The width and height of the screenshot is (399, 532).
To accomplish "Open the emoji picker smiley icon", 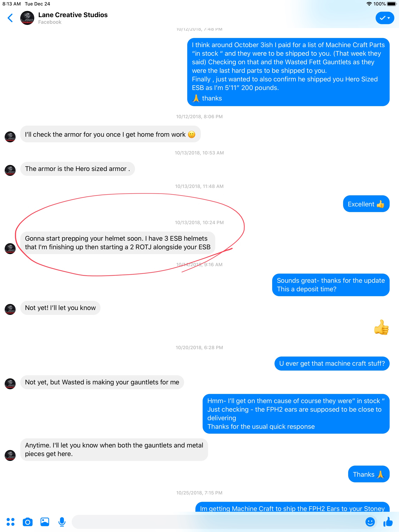I will click(370, 522).
